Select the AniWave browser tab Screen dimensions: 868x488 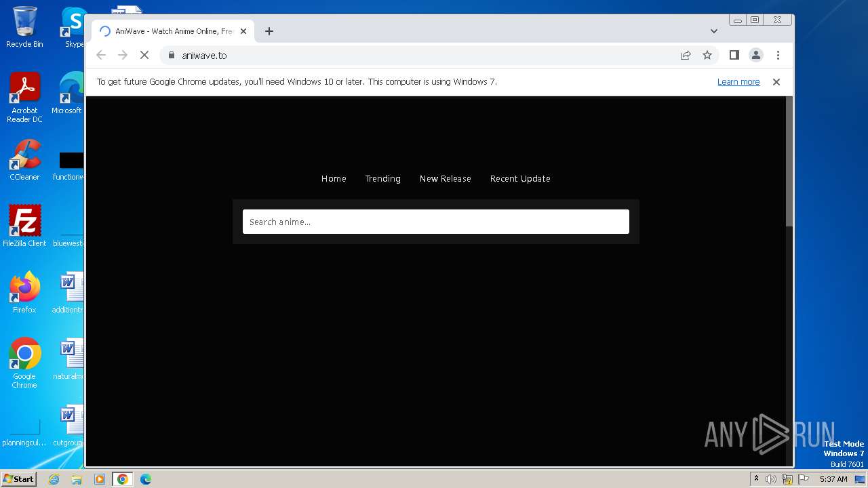[173, 31]
